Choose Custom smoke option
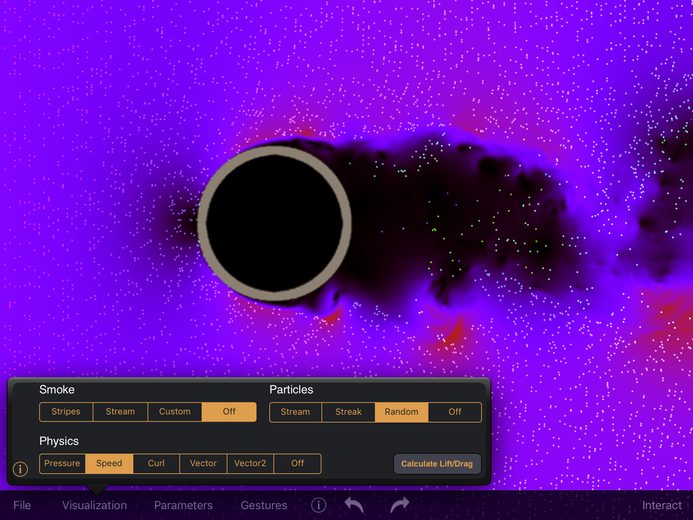Viewport: 693px width, 520px height. tap(175, 412)
